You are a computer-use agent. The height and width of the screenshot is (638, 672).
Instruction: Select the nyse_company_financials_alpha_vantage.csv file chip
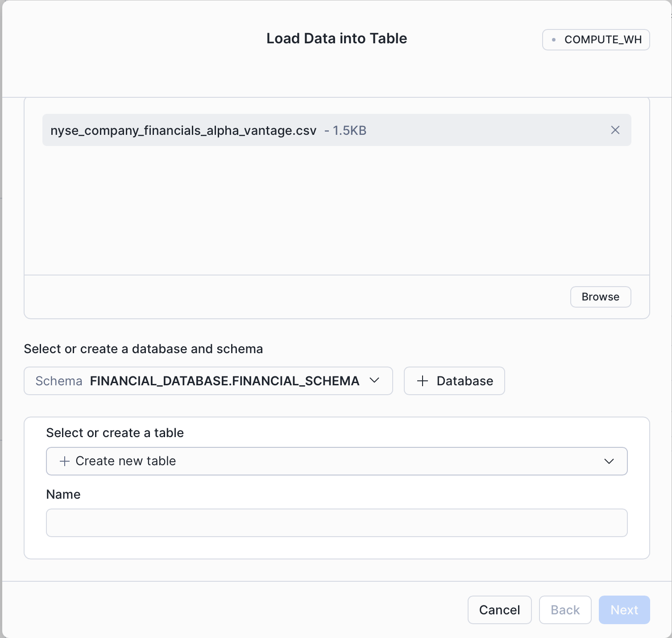[185, 130]
